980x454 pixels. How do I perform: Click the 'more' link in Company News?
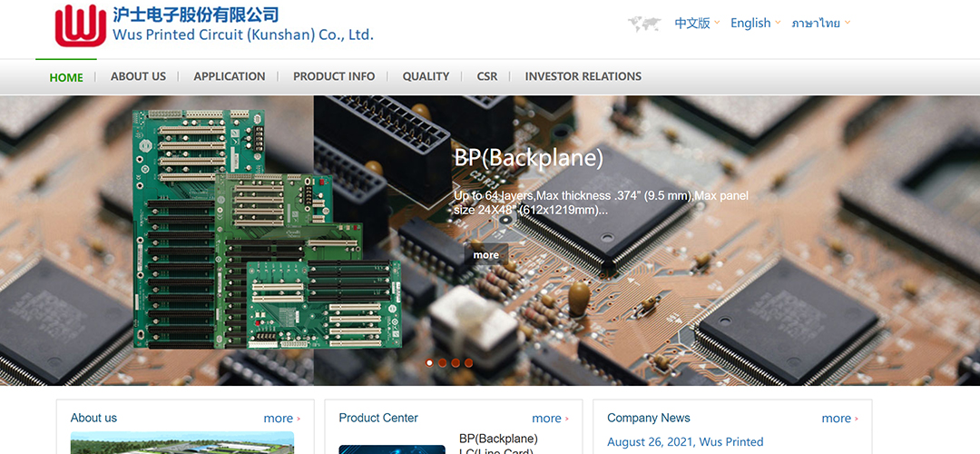(x=839, y=419)
